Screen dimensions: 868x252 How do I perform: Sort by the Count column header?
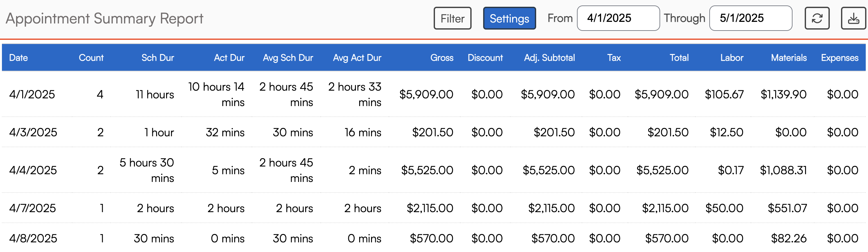pos(91,58)
